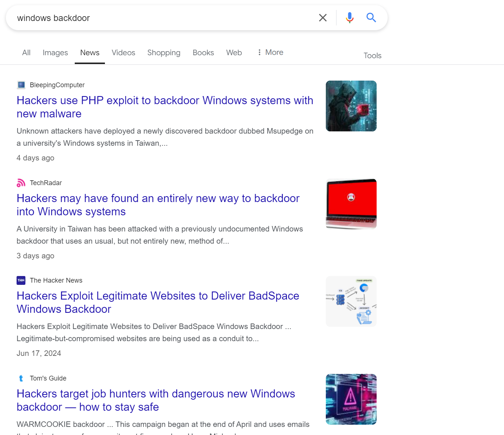
Task: Open the Shopping tab
Action: [164, 53]
